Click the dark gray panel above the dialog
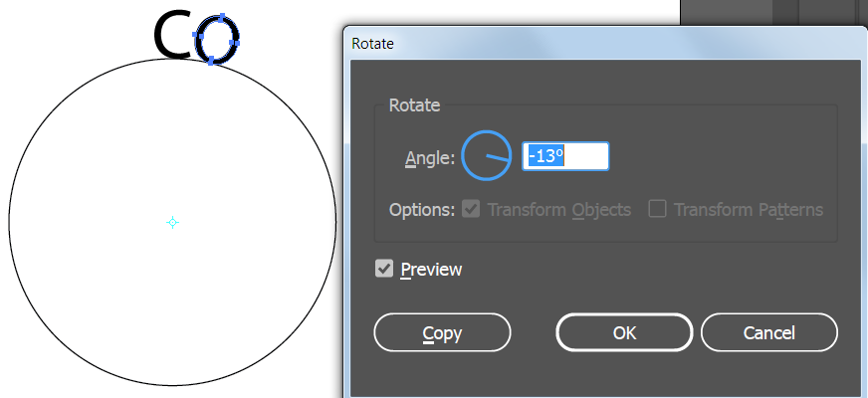Screen dimensions: 868x398 click(x=773, y=12)
